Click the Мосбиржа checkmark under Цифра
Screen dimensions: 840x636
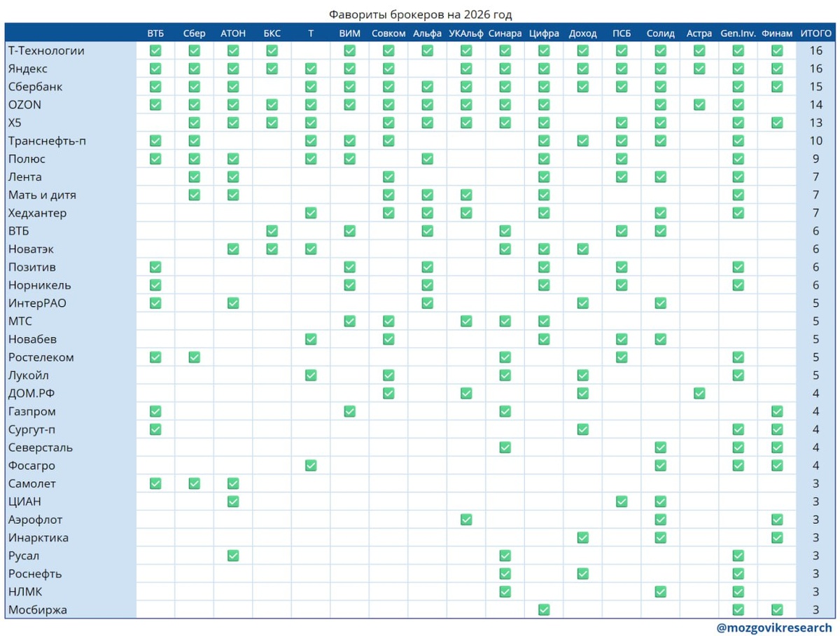click(544, 610)
